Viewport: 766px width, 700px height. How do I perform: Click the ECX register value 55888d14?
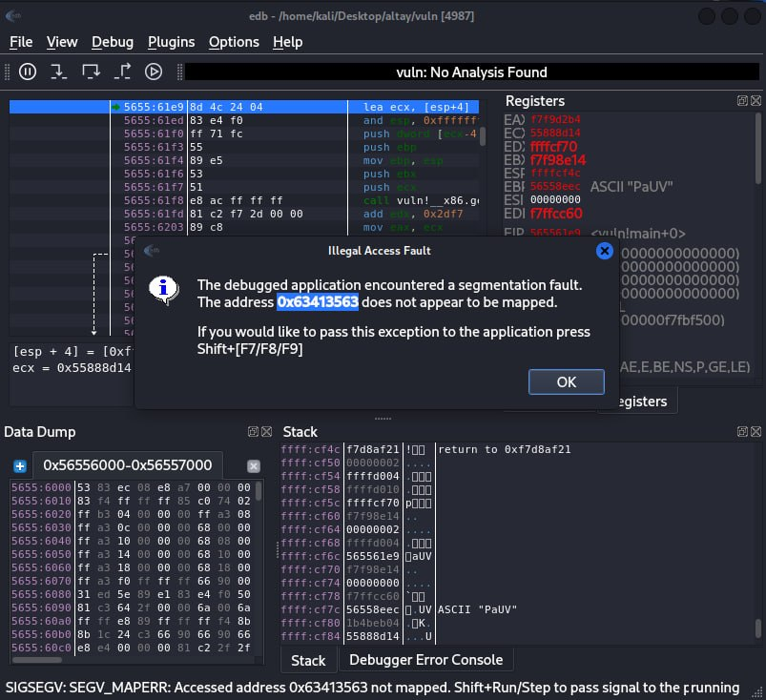(x=555, y=133)
